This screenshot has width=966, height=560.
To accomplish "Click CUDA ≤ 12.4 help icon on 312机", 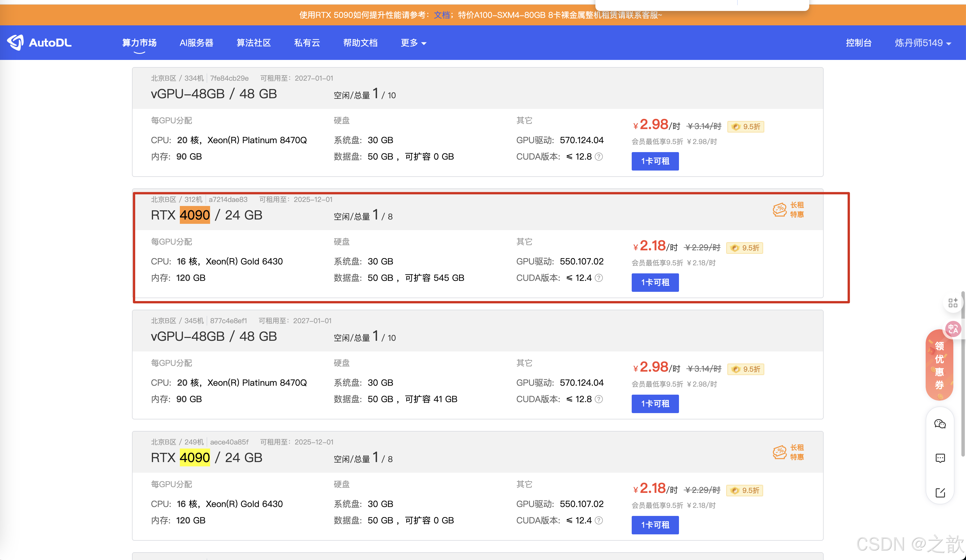I will [x=599, y=278].
